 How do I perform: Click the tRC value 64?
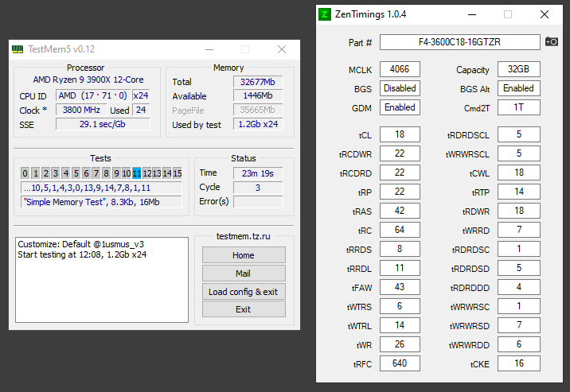click(x=400, y=230)
